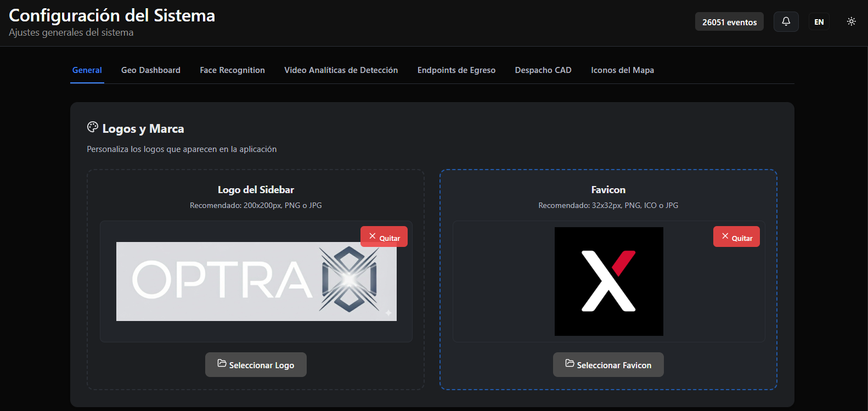This screenshot has height=411, width=868.
Task: Switch language with the EN button
Action: pos(819,22)
